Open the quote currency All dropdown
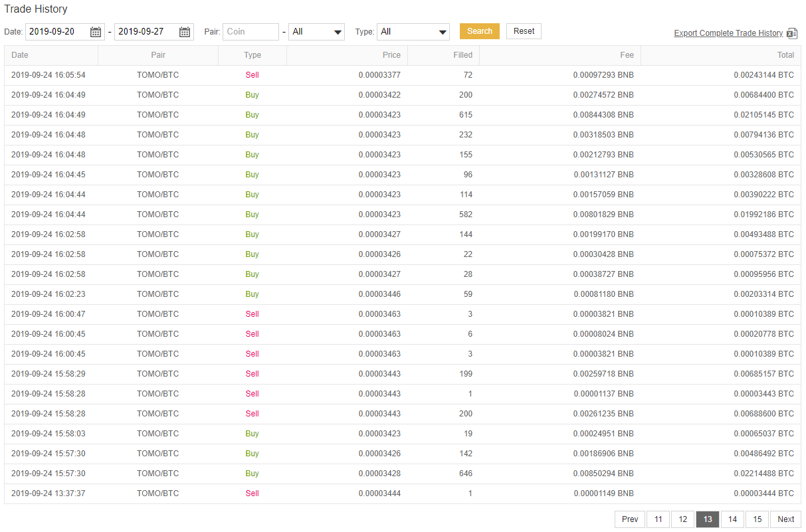This screenshot has width=806, height=532. click(x=316, y=32)
